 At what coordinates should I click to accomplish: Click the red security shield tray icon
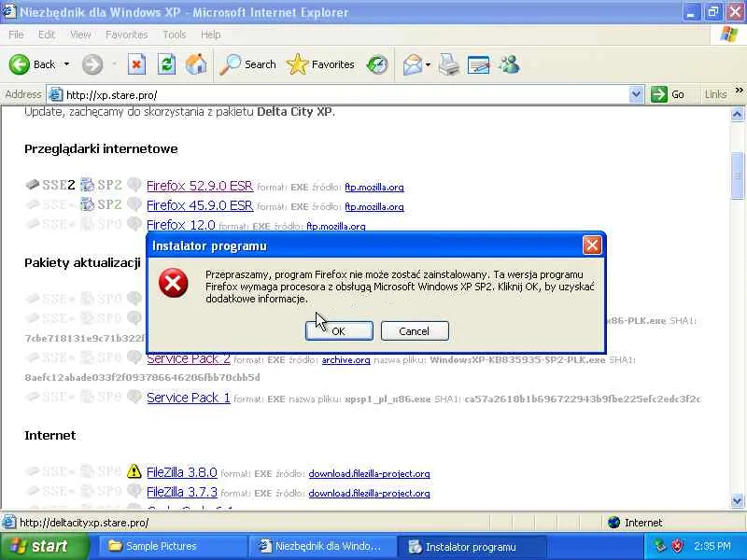click(676, 546)
